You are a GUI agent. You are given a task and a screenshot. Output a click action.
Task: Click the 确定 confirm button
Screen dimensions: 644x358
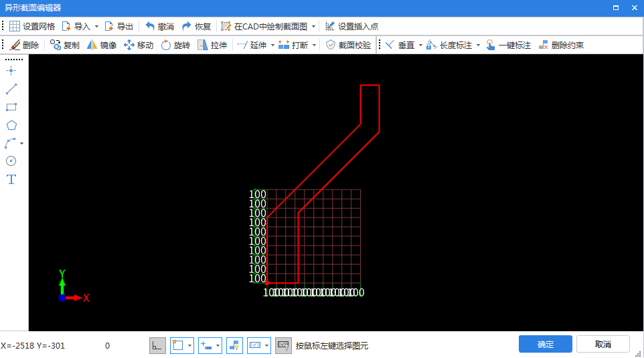pos(546,344)
